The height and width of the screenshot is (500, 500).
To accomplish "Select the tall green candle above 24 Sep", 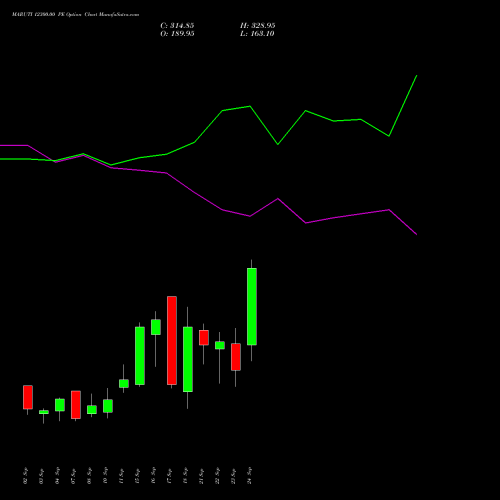I will (252, 306).
